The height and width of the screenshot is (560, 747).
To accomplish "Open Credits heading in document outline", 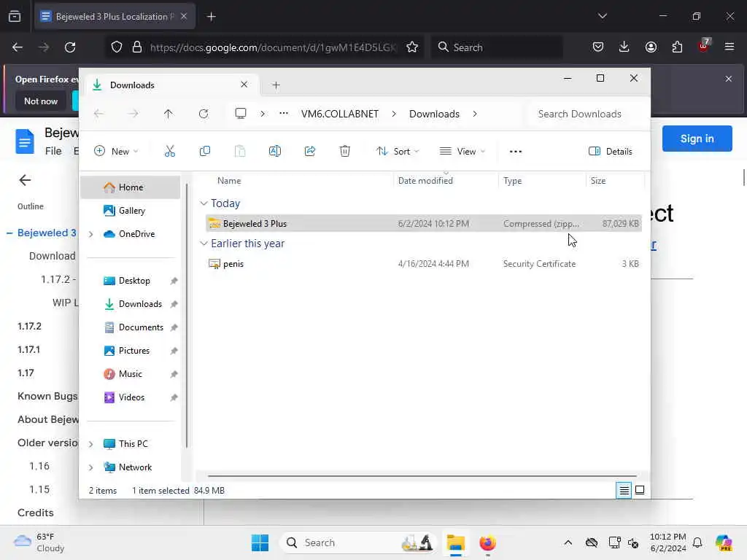I will click(35, 513).
